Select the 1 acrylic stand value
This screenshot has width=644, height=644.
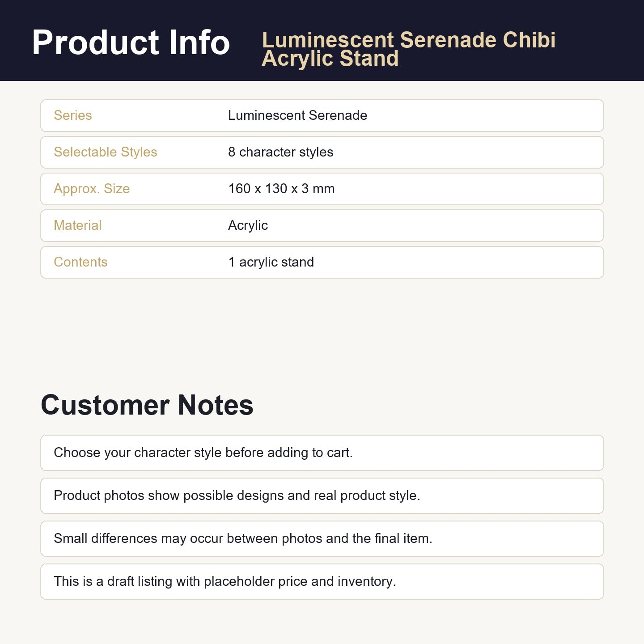point(271,262)
